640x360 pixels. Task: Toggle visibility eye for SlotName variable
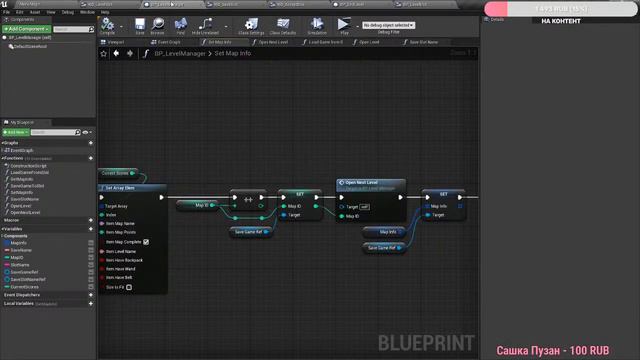pyautogui.click(x=91, y=265)
